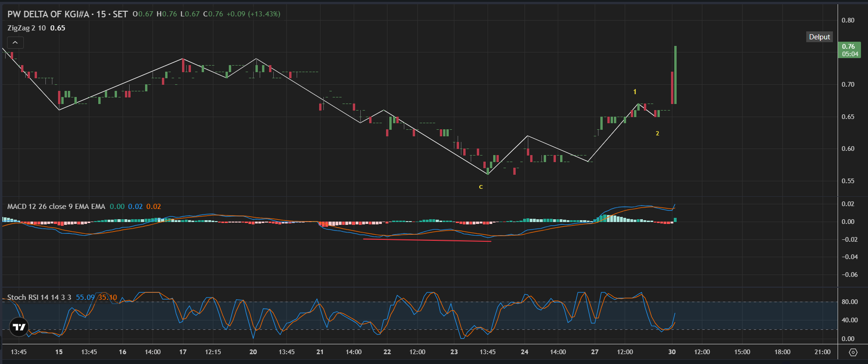Click the Delput label on the price scale
868x364 pixels.
819,37
